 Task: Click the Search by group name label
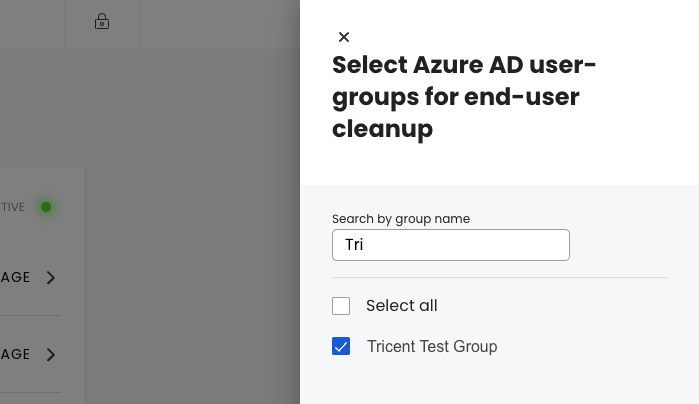[x=401, y=219]
